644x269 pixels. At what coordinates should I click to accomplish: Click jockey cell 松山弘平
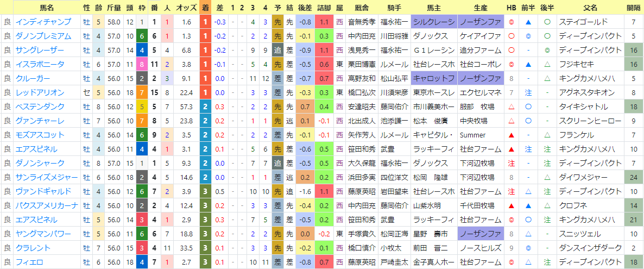394,78
